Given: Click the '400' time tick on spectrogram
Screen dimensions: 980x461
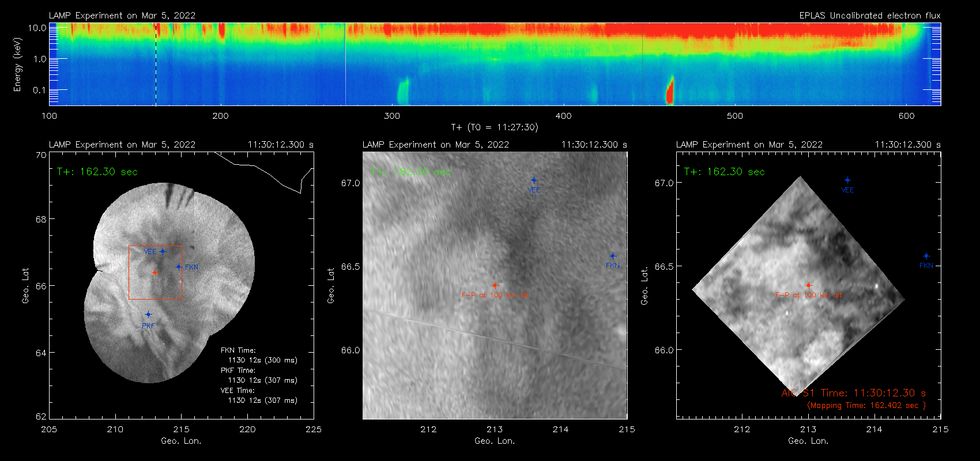Looking at the screenshot, I should click(563, 116).
